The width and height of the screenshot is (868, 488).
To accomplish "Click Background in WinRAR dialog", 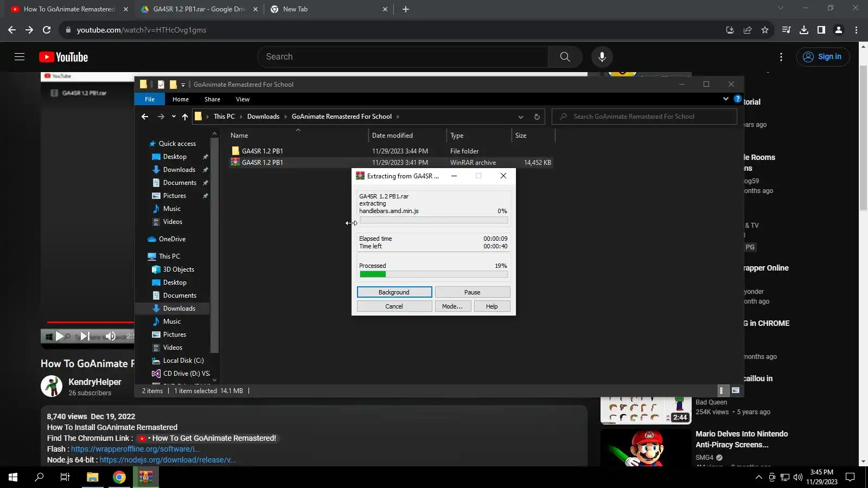I will 394,292.
